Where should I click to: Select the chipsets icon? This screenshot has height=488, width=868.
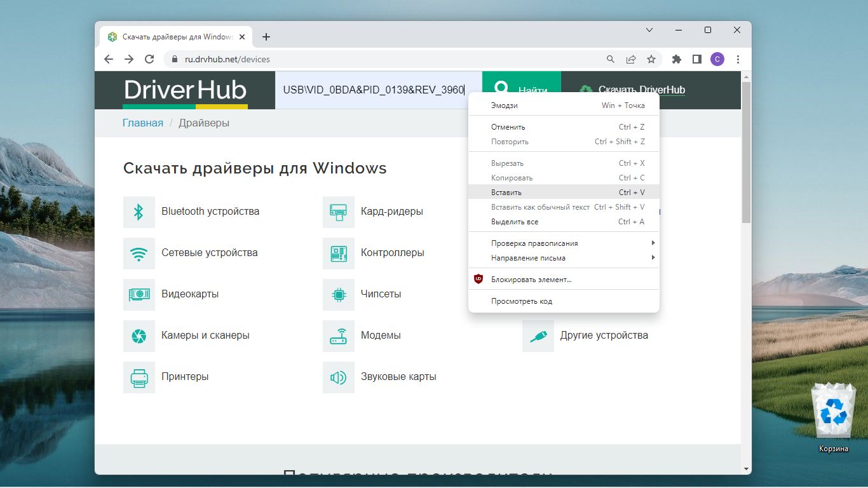338,294
